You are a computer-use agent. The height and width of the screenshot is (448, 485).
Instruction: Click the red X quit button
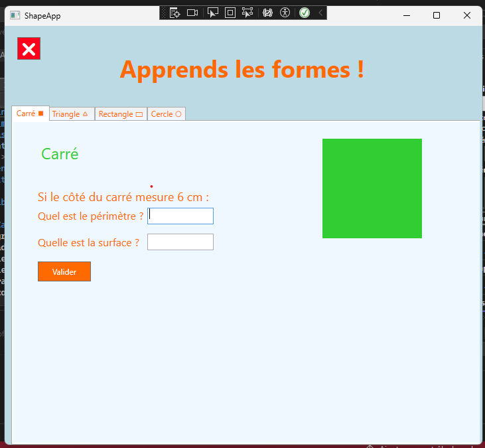coord(29,48)
